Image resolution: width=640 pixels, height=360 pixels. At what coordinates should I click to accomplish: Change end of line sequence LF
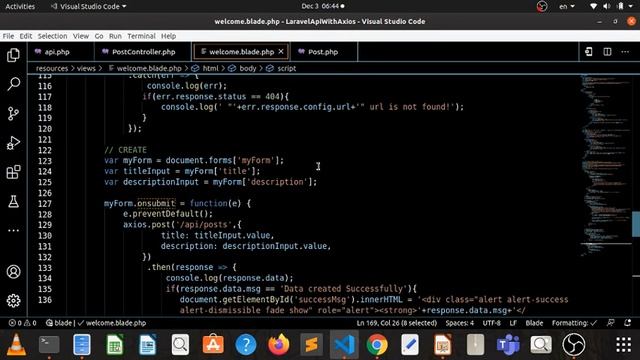(x=513, y=323)
